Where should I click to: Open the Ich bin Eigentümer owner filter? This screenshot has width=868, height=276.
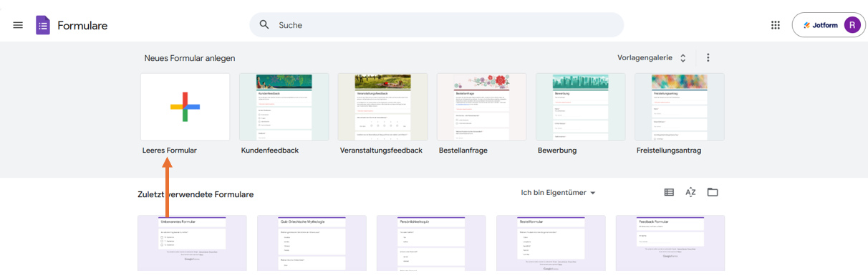pos(559,193)
